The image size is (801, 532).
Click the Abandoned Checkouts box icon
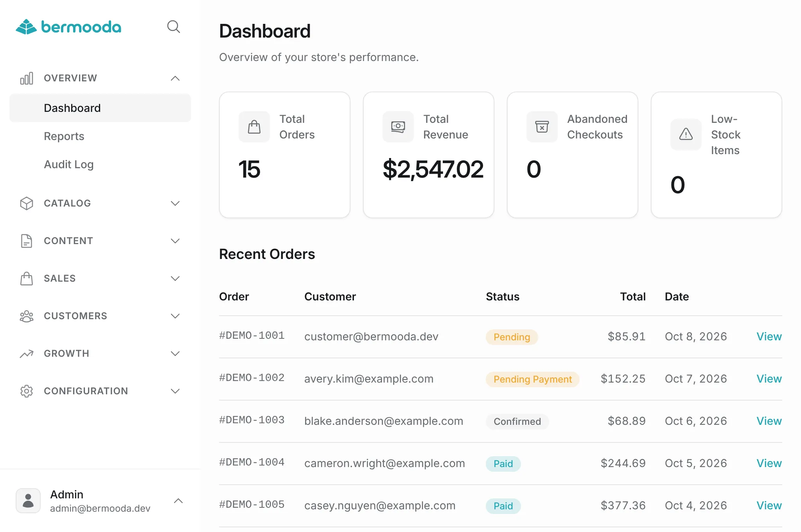point(542,127)
